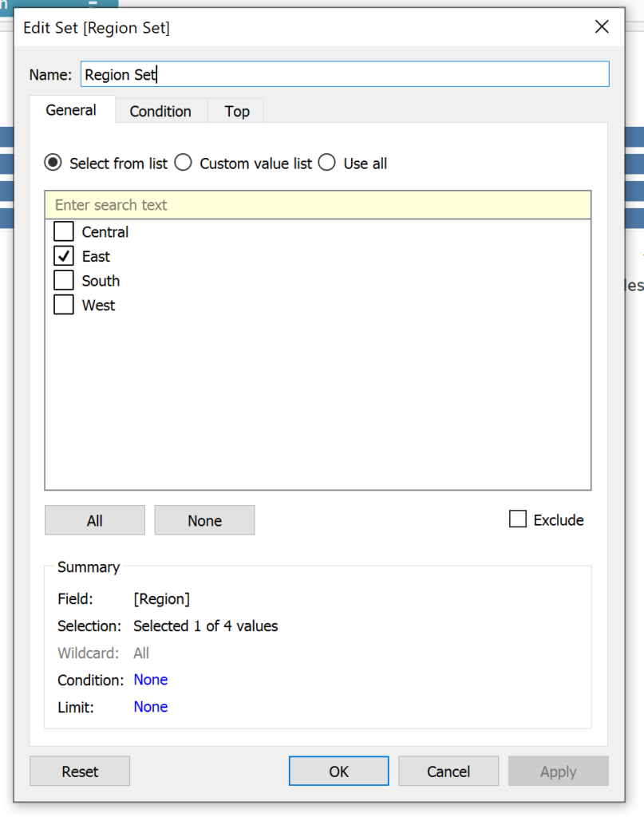This screenshot has height=817, width=644.
Task: Select the General tab
Action: [71, 110]
